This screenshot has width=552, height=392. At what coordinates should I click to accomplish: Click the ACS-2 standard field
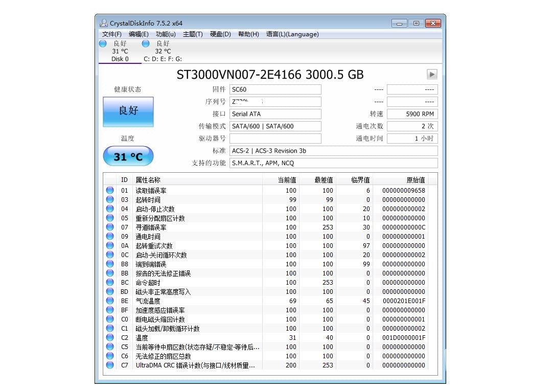click(333, 151)
